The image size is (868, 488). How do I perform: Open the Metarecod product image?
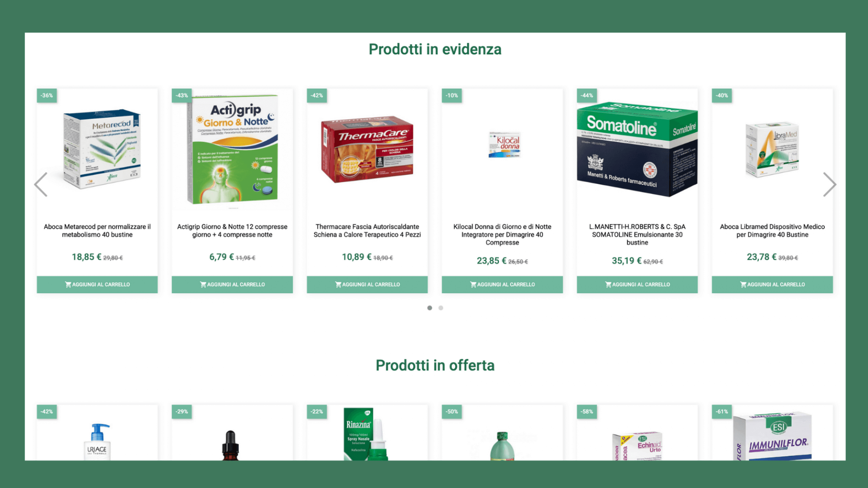point(102,149)
